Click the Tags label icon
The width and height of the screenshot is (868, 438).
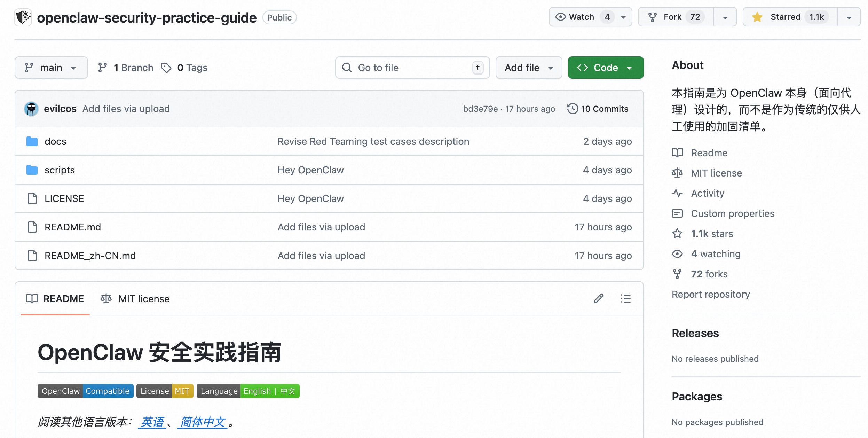tap(166, 68)
